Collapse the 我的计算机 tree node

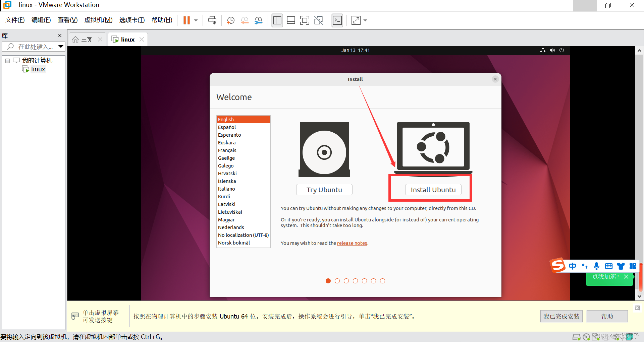coord(7,61)
